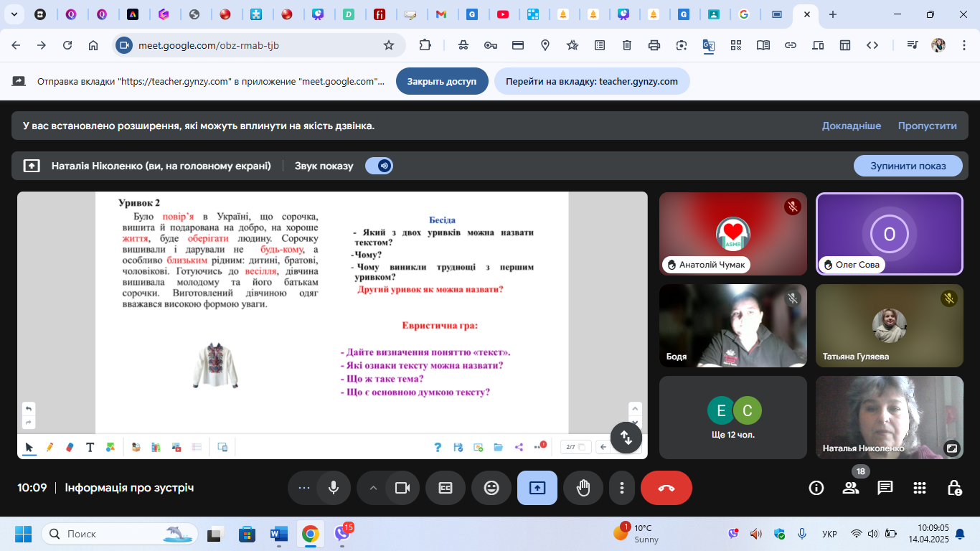980x551 pixels.
Task: Click the Докладніше link
Action: click(852, 126)
